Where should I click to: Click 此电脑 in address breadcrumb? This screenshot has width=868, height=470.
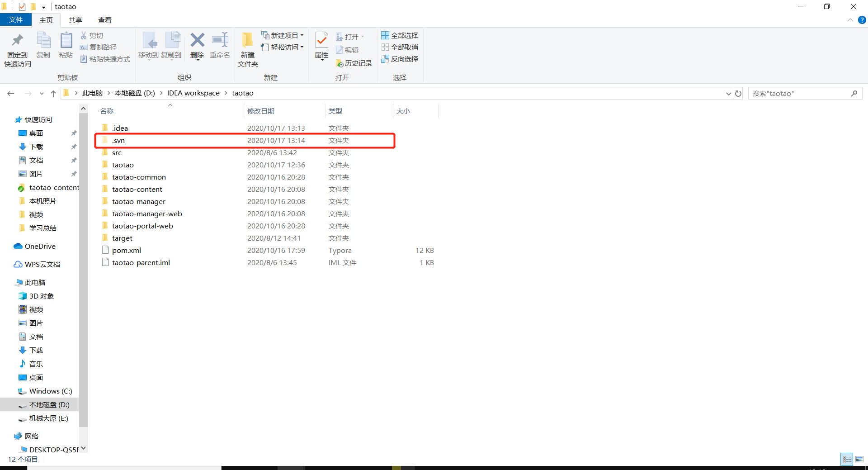[93, 93]
